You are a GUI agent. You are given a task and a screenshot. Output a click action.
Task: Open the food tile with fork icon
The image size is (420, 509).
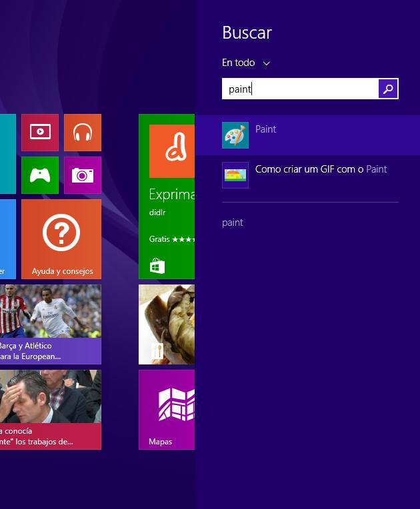point(167,324)
